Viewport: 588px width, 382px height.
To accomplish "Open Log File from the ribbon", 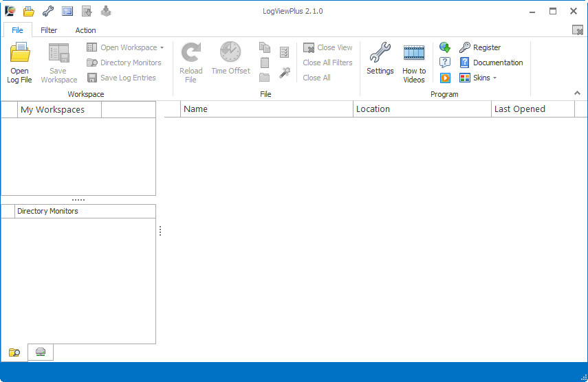I will tap(19, 63).
